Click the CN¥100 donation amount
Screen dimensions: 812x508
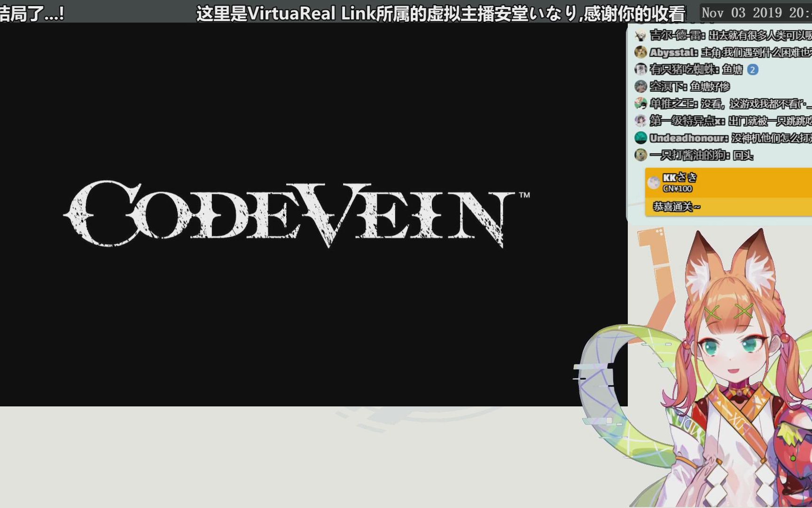pos(677,189)
